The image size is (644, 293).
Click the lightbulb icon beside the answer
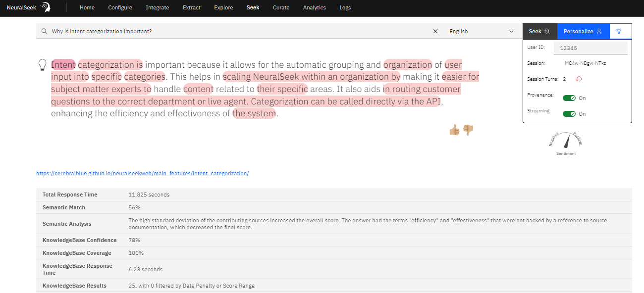click(43, 65)
